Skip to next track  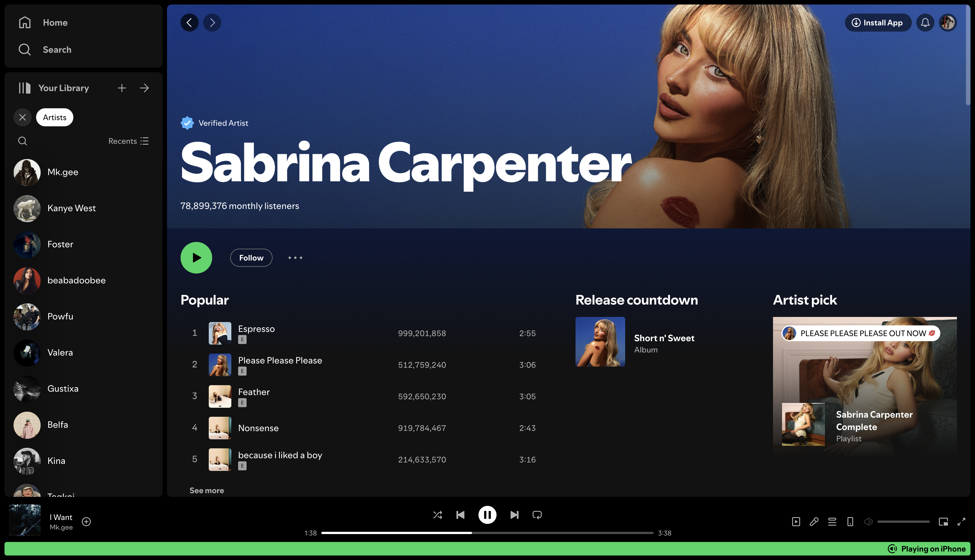pos(514,515)
